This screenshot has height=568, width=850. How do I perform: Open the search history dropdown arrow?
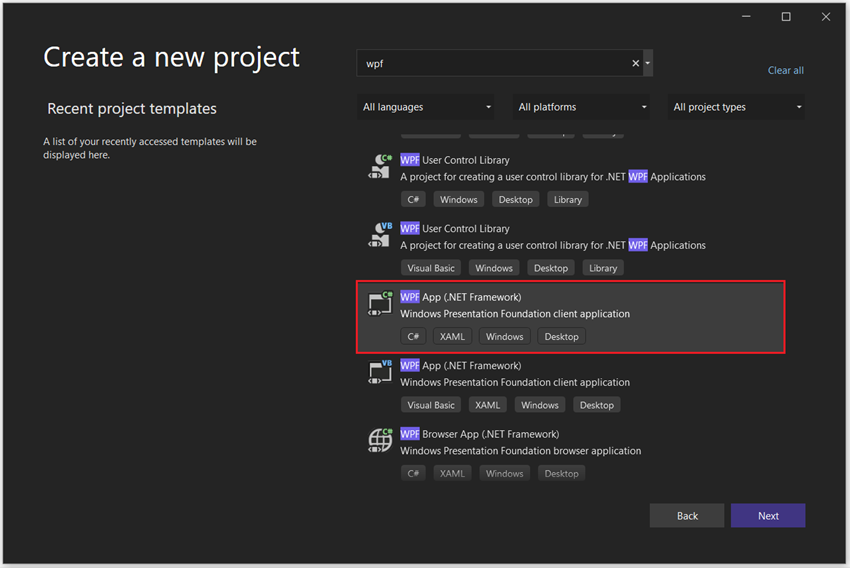[648, 63]
